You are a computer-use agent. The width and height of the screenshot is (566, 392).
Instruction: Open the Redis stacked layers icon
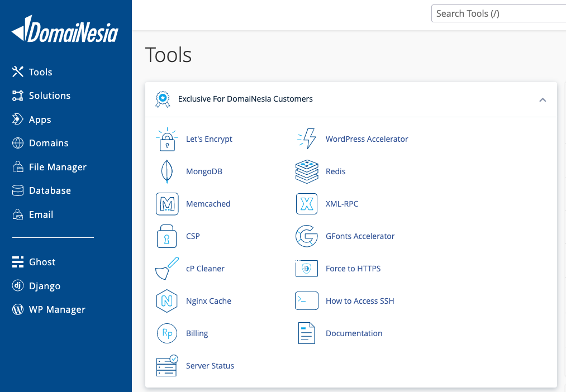coord(306,171)
